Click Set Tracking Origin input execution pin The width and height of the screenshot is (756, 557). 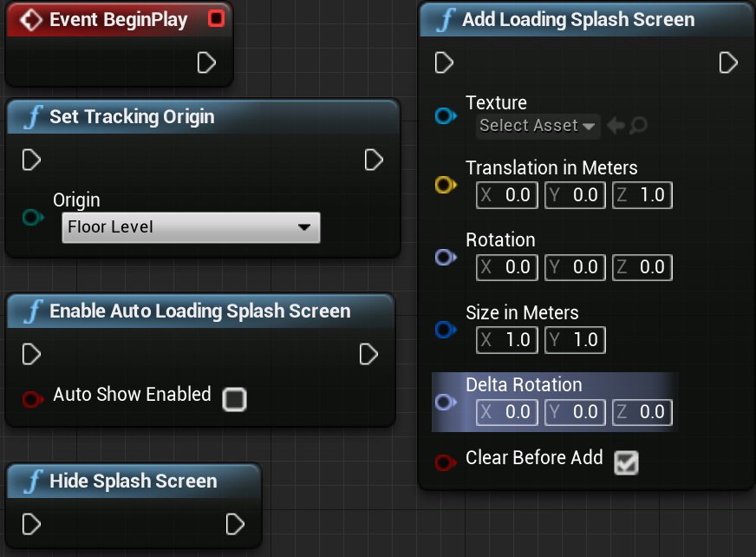pos(31,160)
